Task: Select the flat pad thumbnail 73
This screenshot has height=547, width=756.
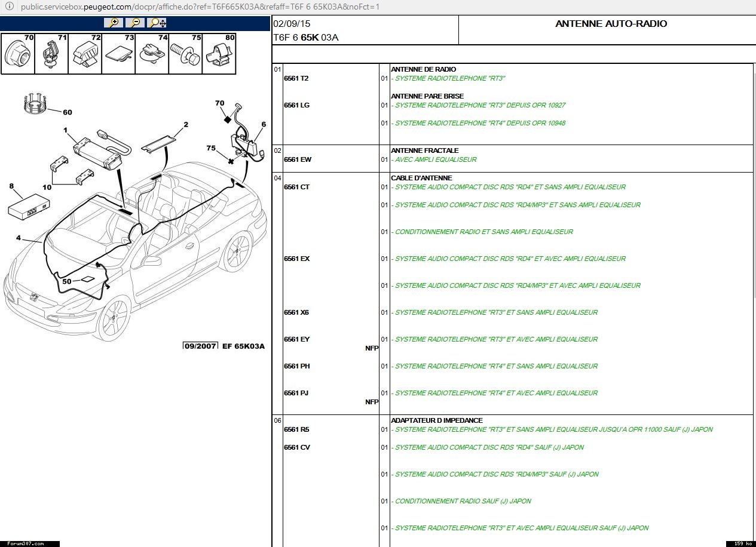Action: click(x=118, y=54)
